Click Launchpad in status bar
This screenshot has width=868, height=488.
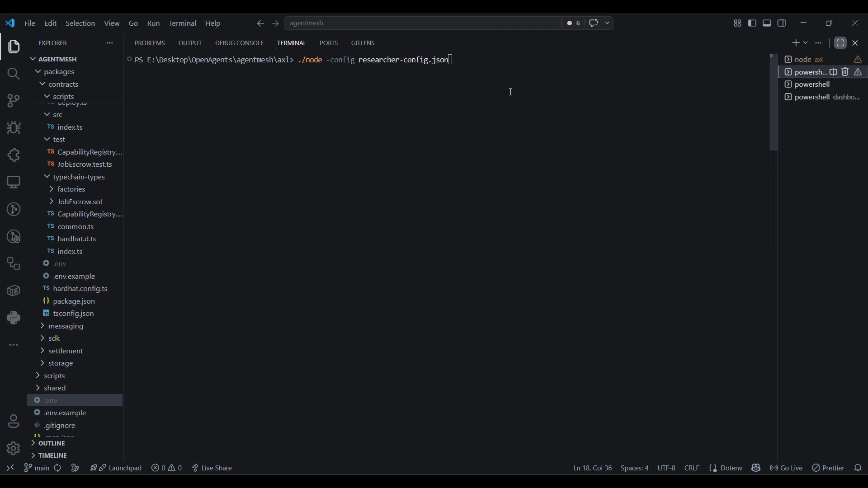point(116,468)
